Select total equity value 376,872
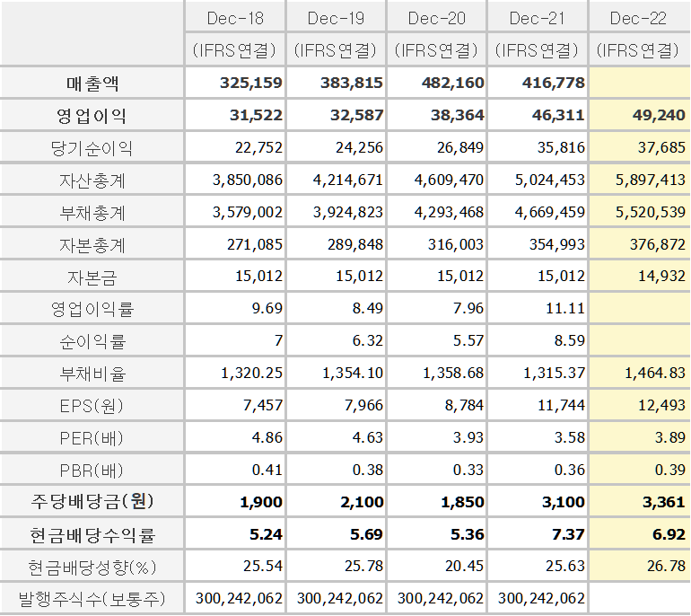Image resolution: width=691 pixels, height=616 pixels. point(658,244)
